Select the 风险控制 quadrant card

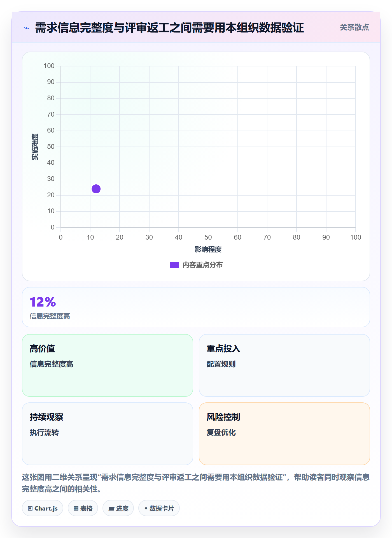tap(284, 433)
